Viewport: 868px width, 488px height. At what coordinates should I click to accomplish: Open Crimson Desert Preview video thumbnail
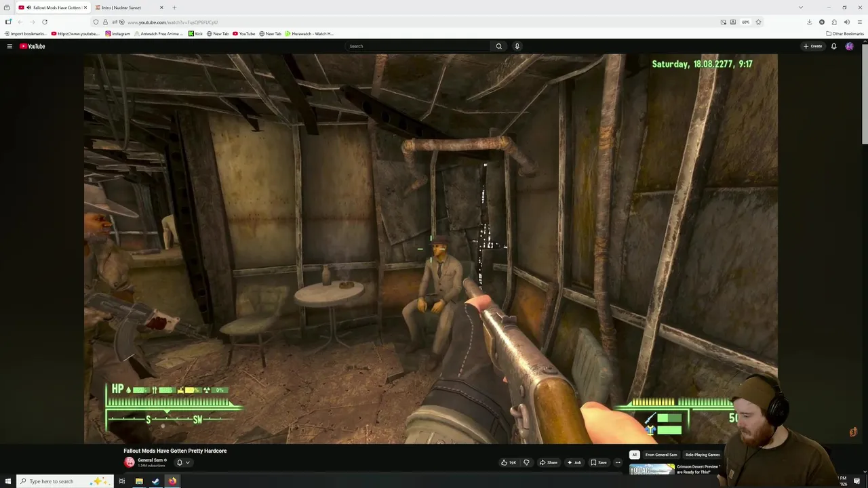652,470
